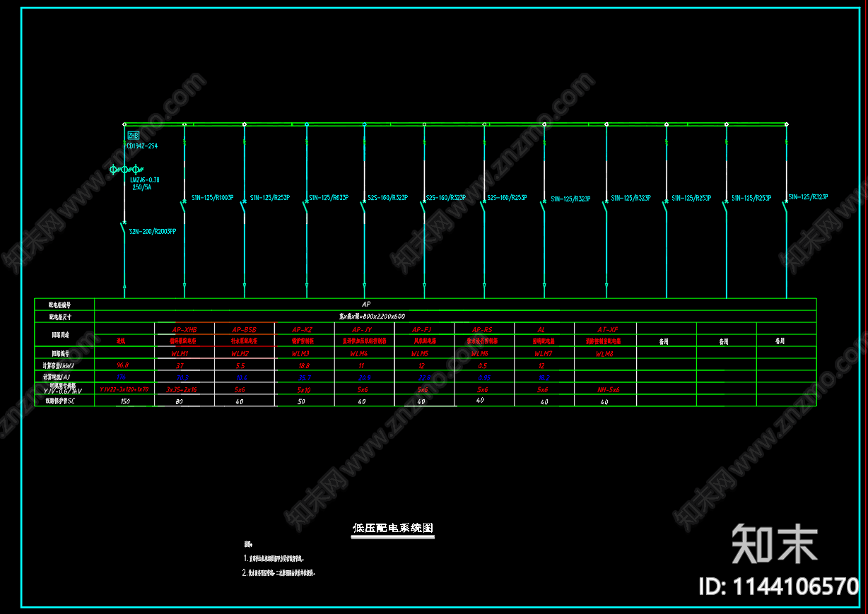Select the AP cabinet number cell
Viewport: 868px width, 614px height.
pyautogui.click(x=455, y=304)
